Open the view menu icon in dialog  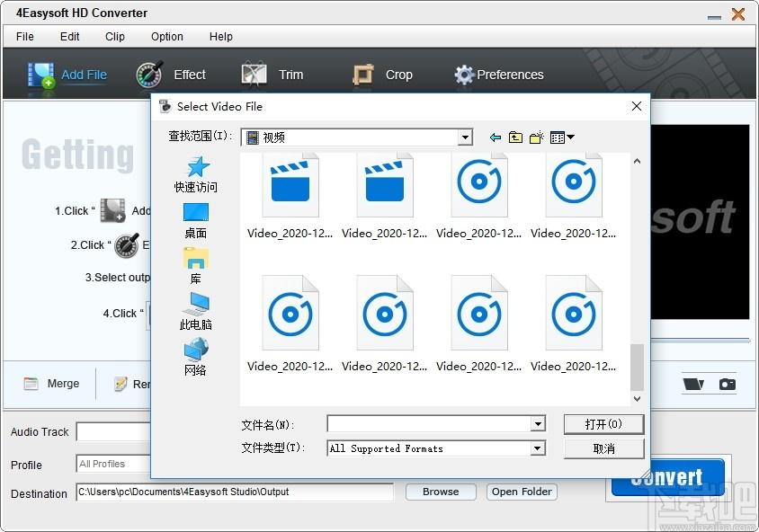click(562, 137)
